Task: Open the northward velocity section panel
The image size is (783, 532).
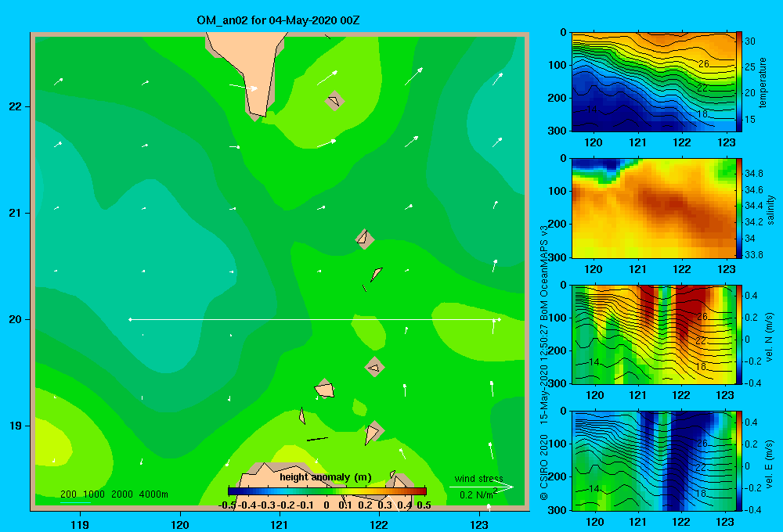Action: pyautogui.click(x=654, y=334)
